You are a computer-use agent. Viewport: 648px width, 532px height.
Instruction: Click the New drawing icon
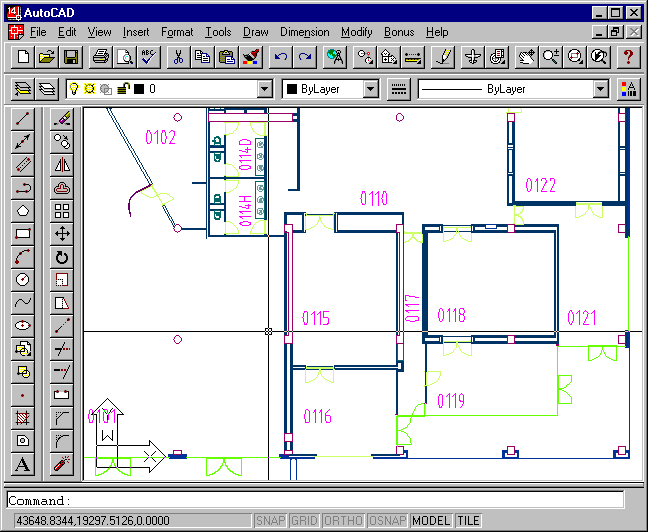click(x=23, y=57)
